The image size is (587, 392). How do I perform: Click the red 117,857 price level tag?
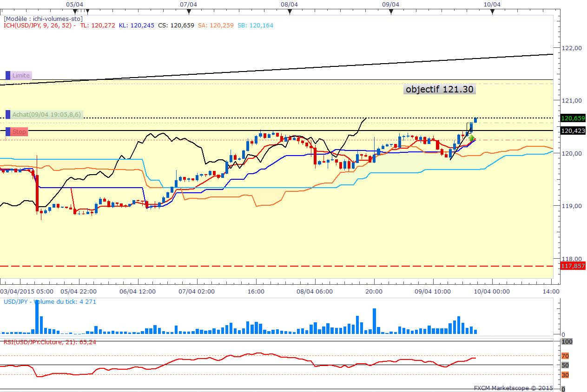click(x=573, y=266)
